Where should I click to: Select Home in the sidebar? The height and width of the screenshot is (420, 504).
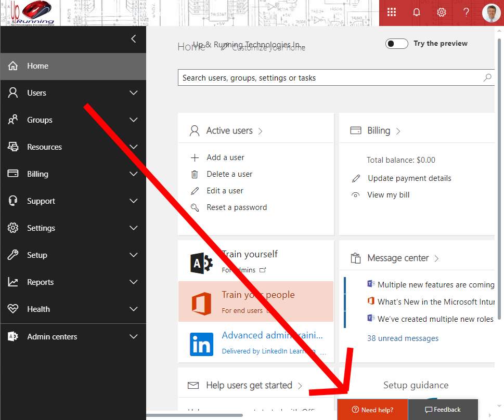(37, 66)
